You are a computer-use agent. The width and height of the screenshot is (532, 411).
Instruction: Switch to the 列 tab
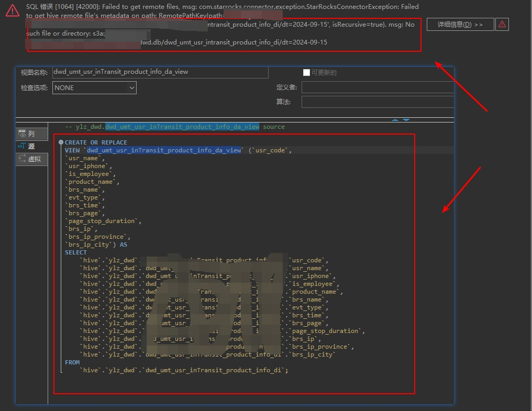click(x=31, y=134)
